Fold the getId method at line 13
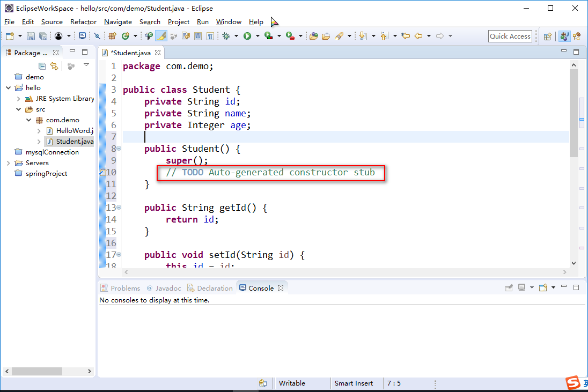 pyautogui.click(x=119, y=207)
